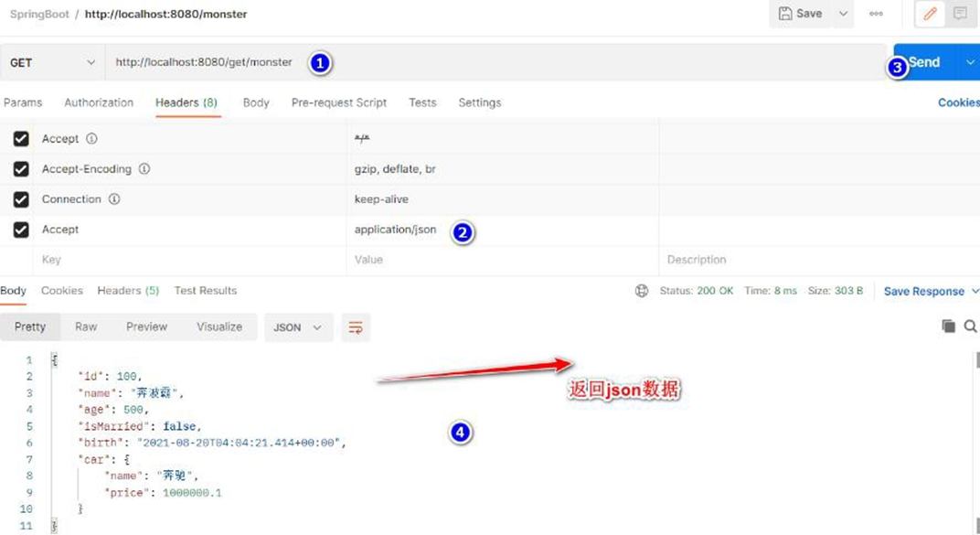Open the GET method dropdown

click(52, 62)
